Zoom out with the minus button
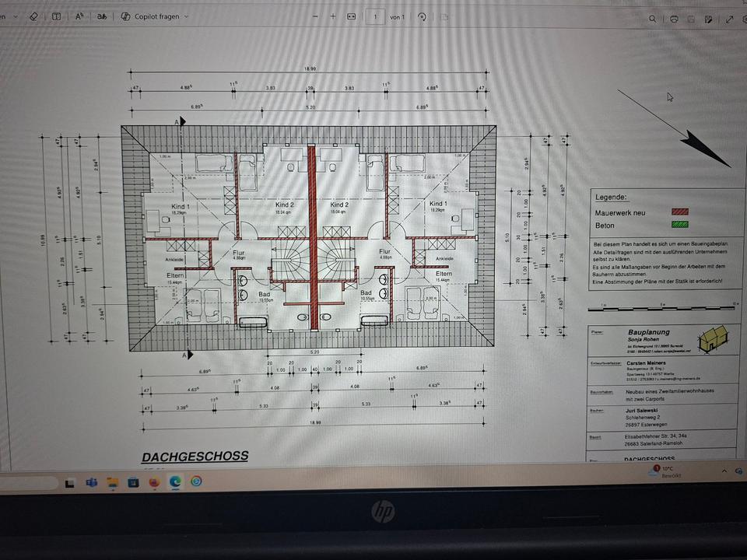This screenshot has width=747, height=560. tap(314, 16)
